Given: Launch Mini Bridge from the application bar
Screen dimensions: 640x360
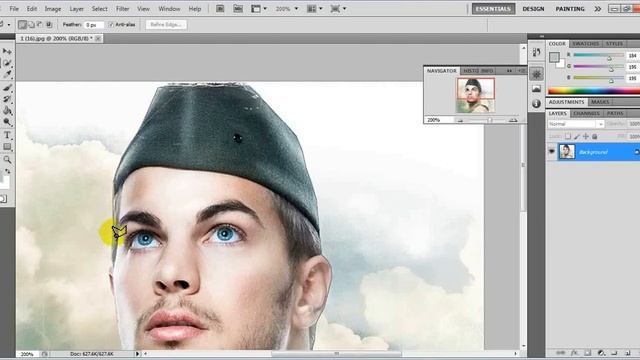Looking at the screenshot, I should tap(238, 9).
